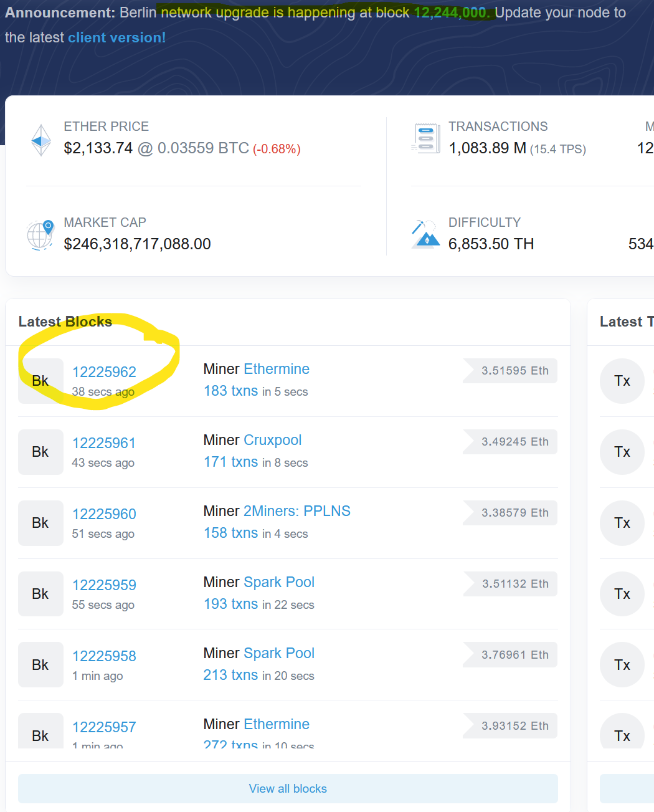Image resolution: width=654 pixels, height=812 pixels.
Task: Click the Tx icon beside block 12225962 row
Action: (x=622, y=381)
